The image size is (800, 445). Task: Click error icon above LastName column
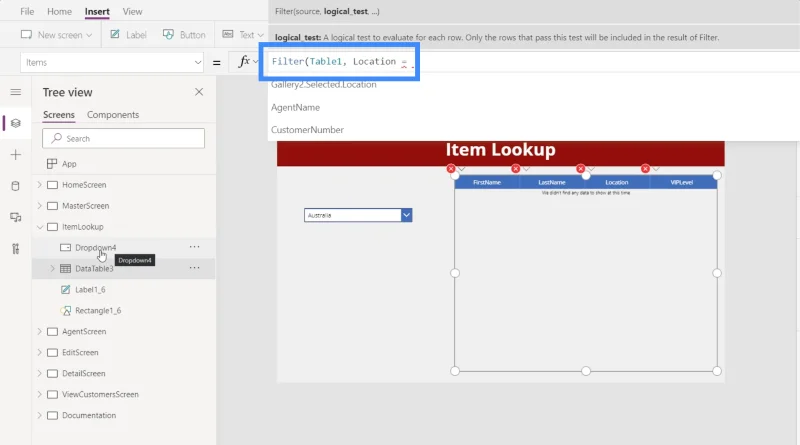click(x=516, y=168)
